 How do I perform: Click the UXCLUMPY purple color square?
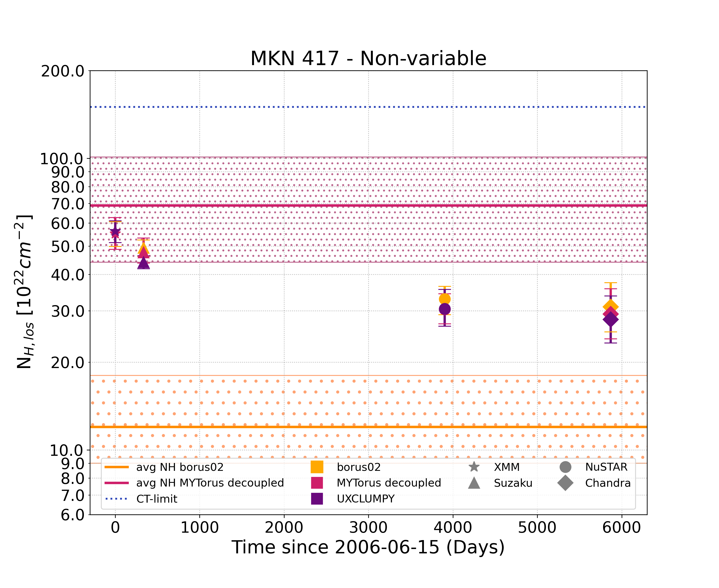(317, 498)
